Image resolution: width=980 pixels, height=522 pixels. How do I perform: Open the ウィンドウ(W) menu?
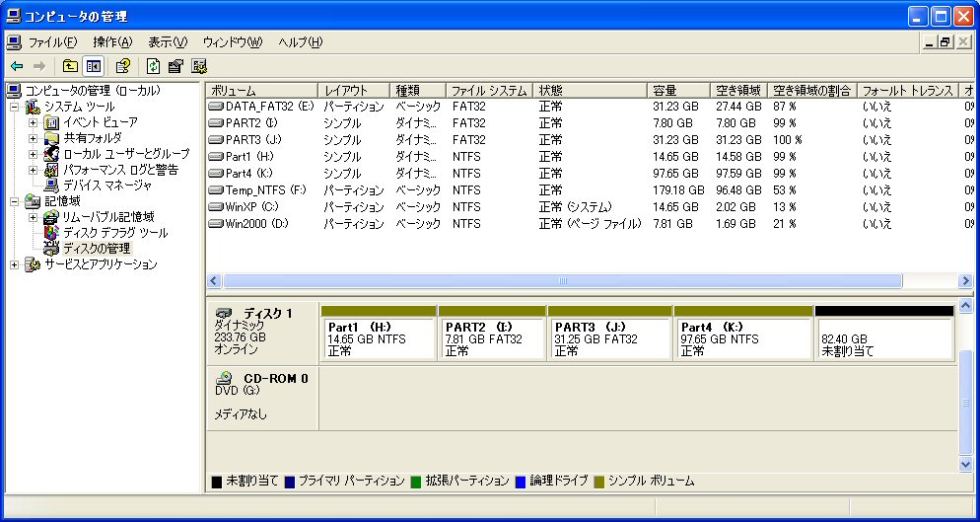point(233,41)
